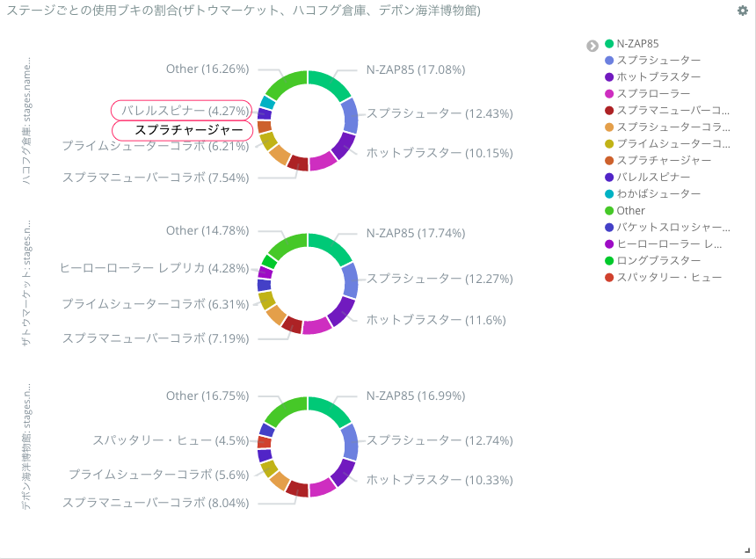Click ホットブラスター (10.33%) chart label
756x559 pixels.
point(440,480)
